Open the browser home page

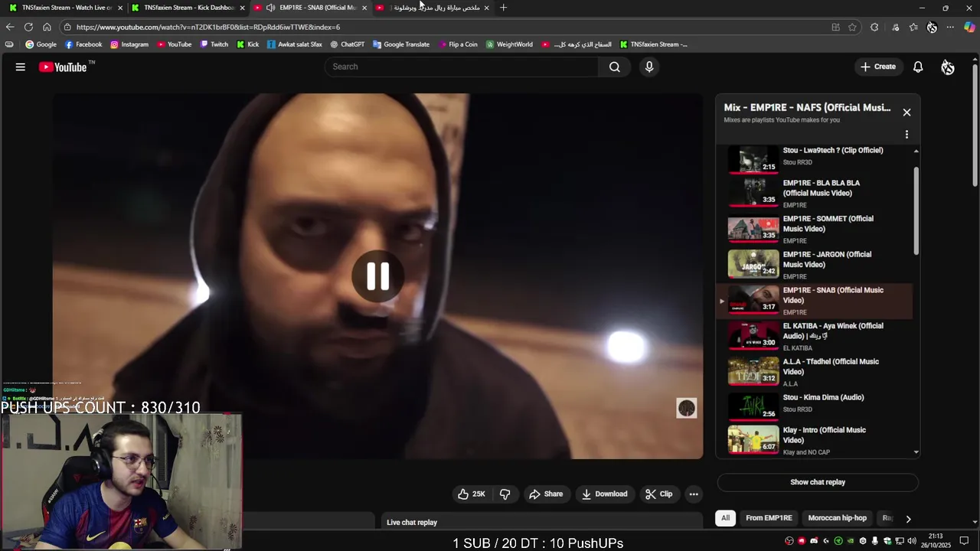click(x=47, y=27)
